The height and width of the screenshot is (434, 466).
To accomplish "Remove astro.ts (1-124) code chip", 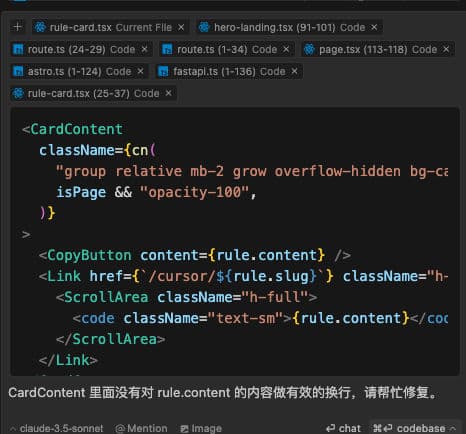I will pos(140,71).
